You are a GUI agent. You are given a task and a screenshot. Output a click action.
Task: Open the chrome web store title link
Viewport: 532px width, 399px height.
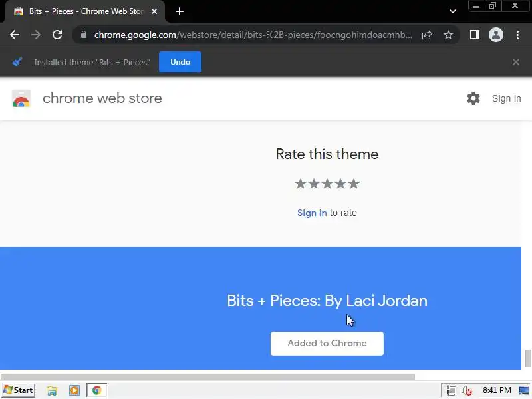pyautogui.click(x=102, y=98)
